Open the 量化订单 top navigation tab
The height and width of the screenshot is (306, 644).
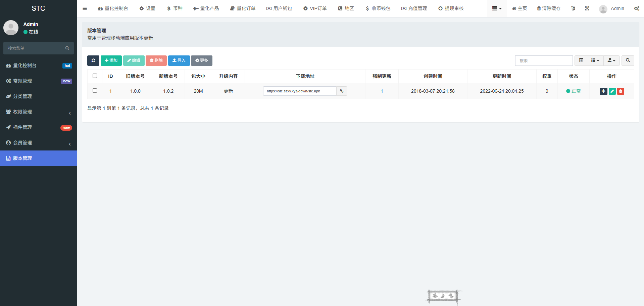pyautogui.click(x=243, y=8)
